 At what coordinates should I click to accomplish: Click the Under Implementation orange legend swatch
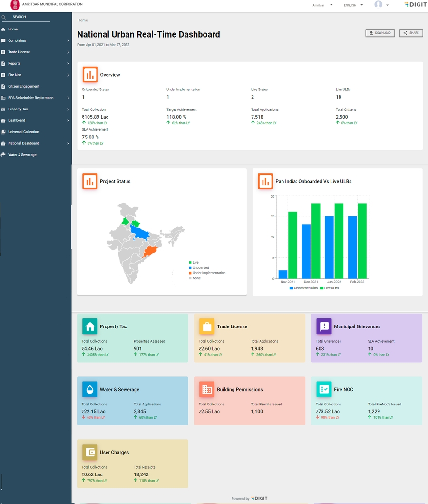[190, 273]
